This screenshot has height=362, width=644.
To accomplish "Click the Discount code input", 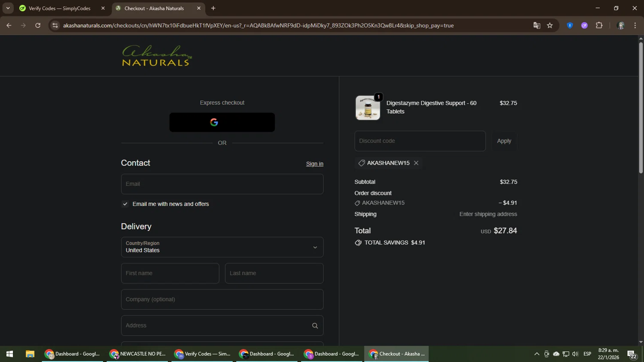I will [420, 141].
